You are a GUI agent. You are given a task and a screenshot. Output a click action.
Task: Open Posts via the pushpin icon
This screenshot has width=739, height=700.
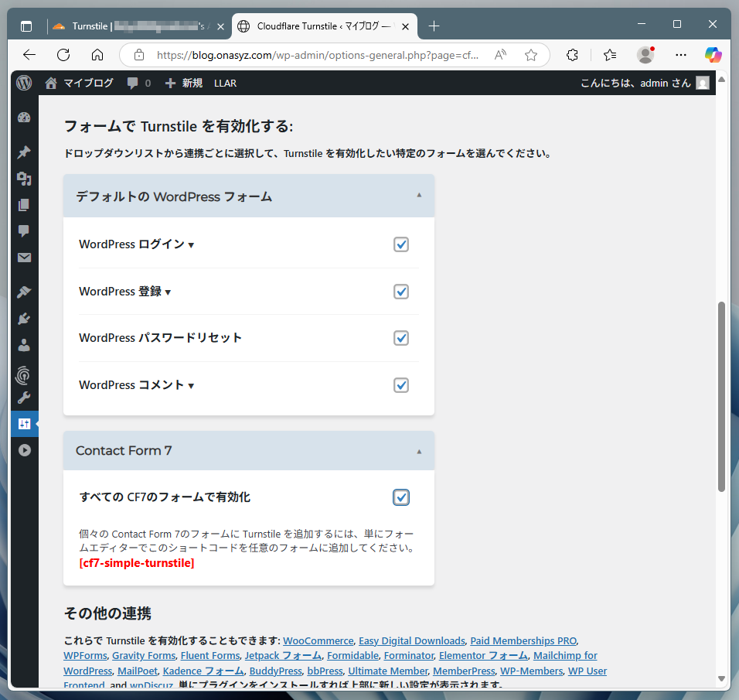tap(24, 152)
